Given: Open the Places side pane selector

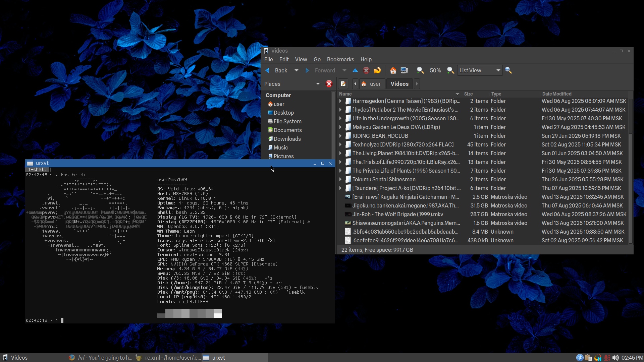Looking at the screenshot, I should [x=292, y=84].
